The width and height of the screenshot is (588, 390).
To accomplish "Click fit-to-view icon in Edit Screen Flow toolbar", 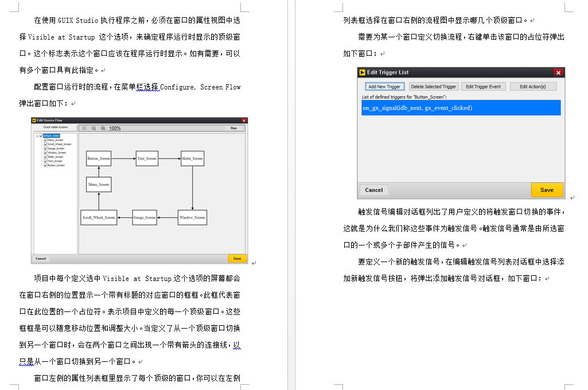I will point(84,128).
